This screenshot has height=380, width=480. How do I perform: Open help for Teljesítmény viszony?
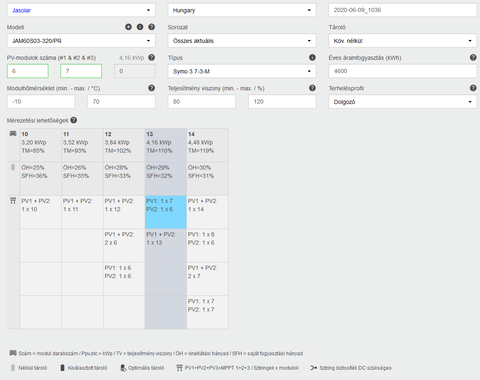point(312,88)
